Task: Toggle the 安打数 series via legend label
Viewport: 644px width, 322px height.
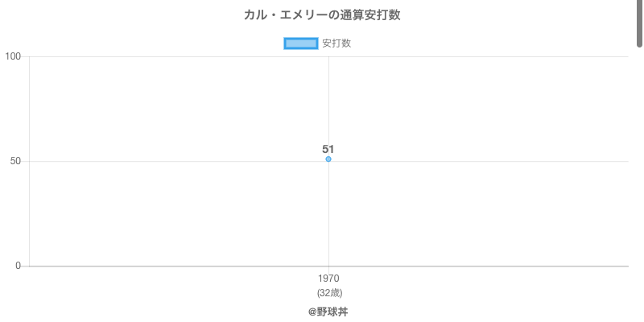Action: point(336,43)
